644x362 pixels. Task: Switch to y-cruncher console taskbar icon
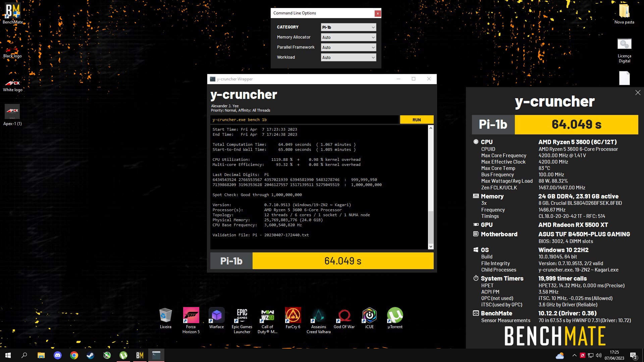[x=156, y=355]
